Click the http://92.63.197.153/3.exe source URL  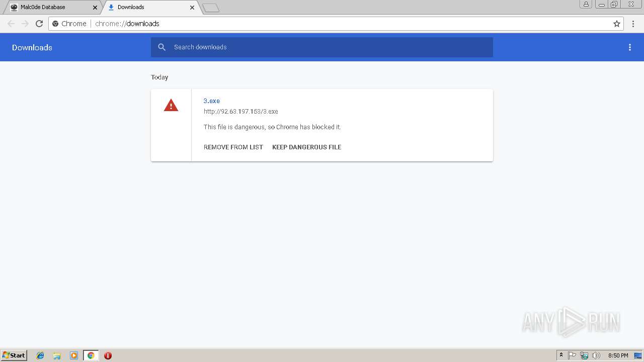[241, 112]
